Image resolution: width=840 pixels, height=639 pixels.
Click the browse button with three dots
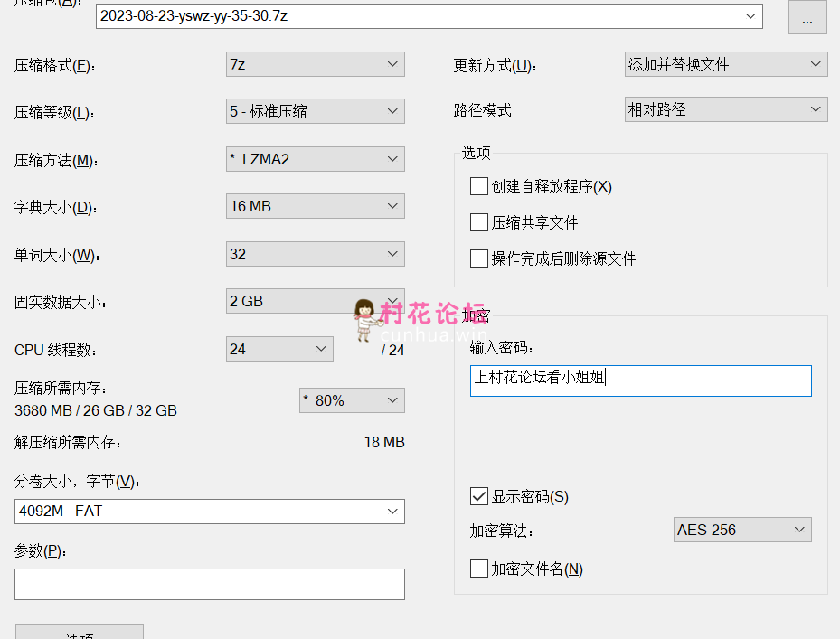coord(807,17)
